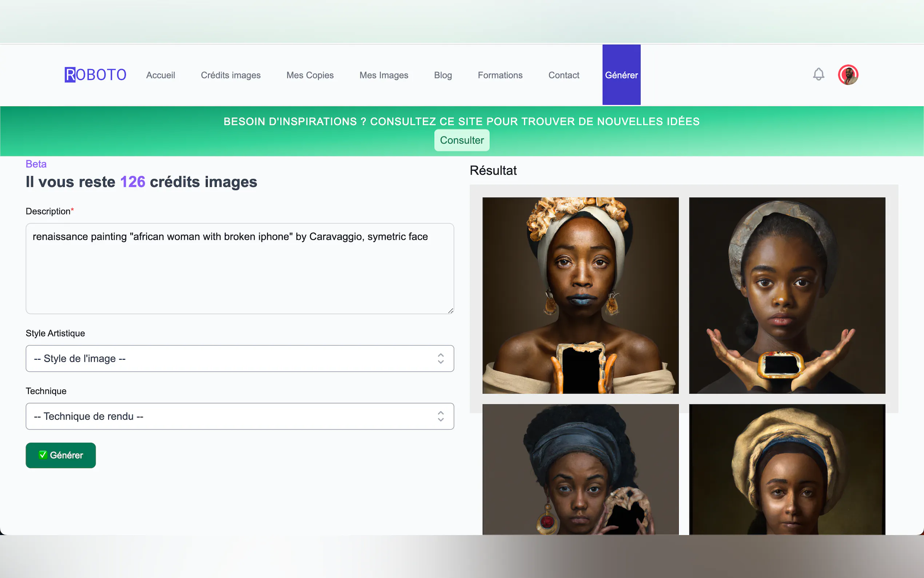Viewport: 924px width, 578px height.
Task: Open the user profile avatar
Action: coord(848,75)
